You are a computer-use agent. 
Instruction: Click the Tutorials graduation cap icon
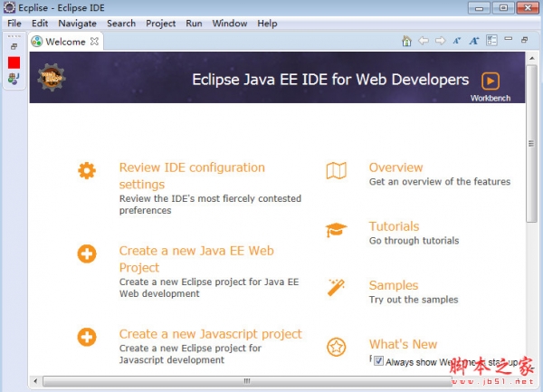[336, 230]
